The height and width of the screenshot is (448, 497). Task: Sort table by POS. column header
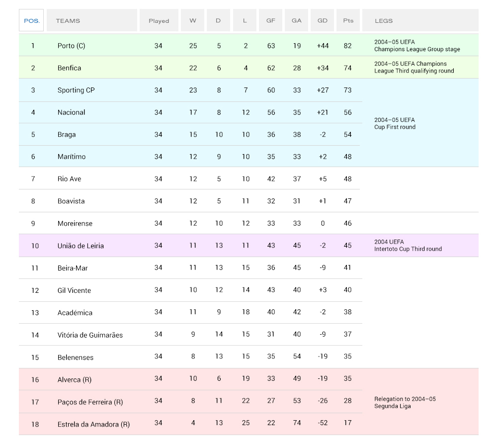click(32, 21)
